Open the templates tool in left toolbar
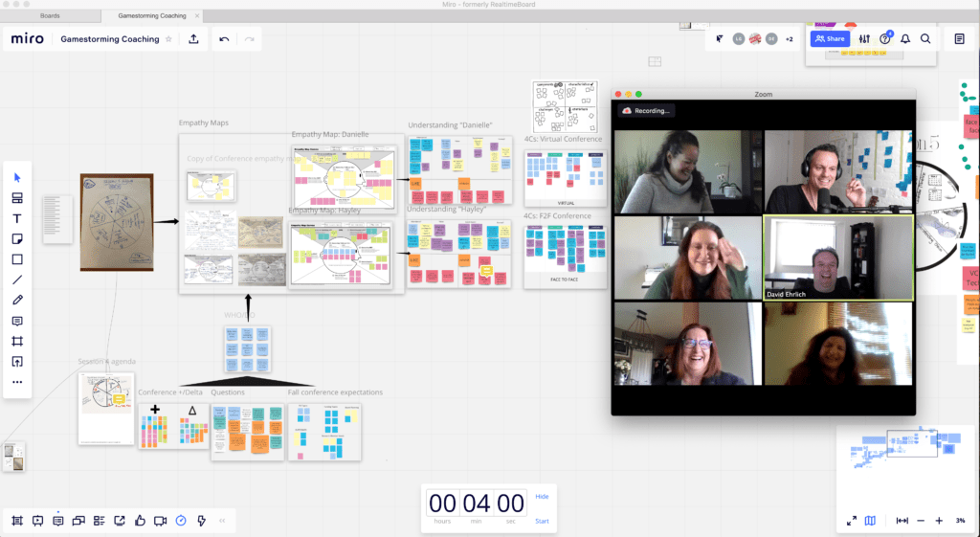980x537 pixels. [17, 198]
